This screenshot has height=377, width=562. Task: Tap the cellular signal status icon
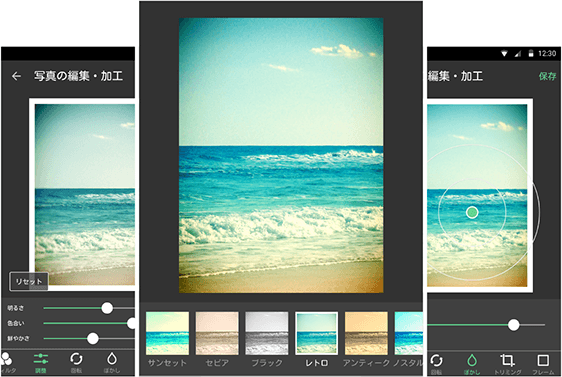pos(518,54)
